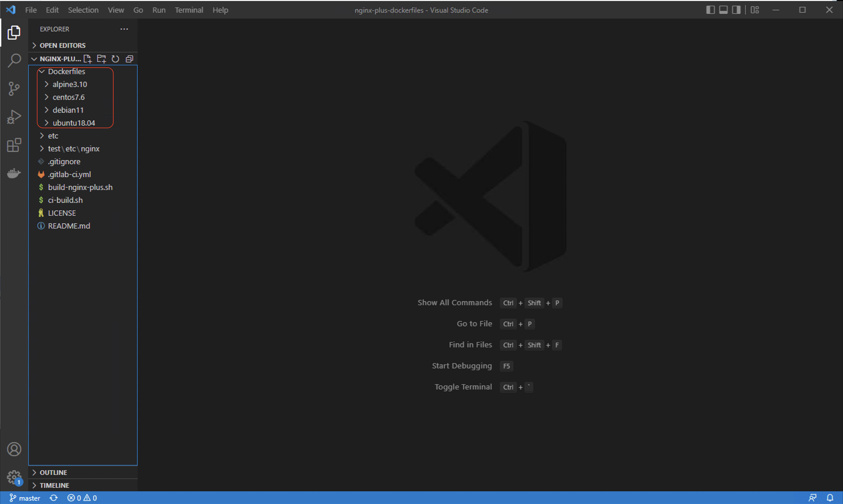Screen dimensions: 843x504
Task: Expand the centos7.6 folder
Action: pyautogui.click(x=83, y=97)
